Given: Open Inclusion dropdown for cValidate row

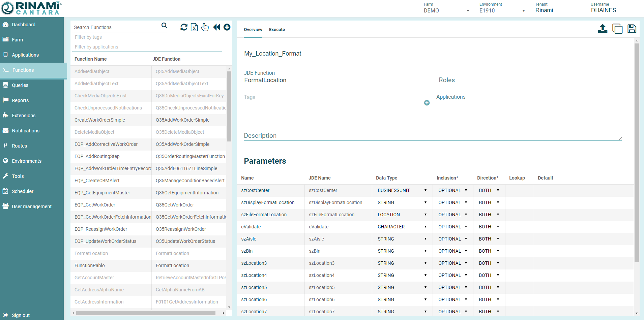Looking at the screenshot, I should click(452, 227).
